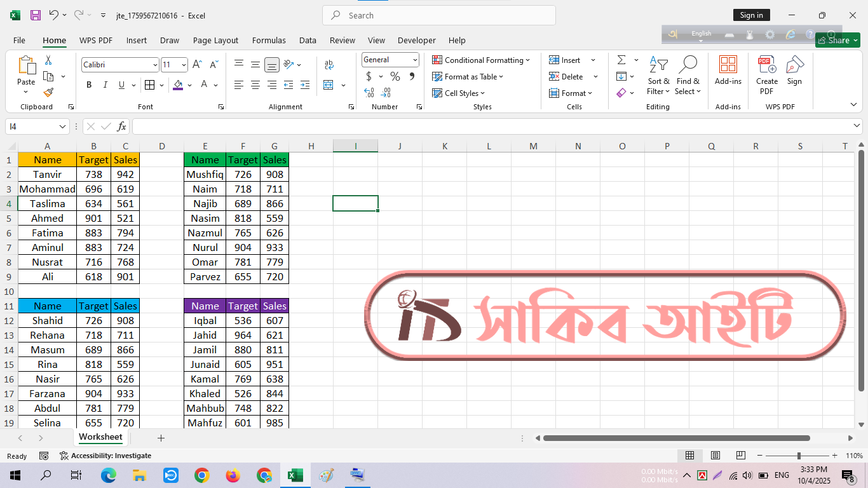Viewport: 868px width, 488px height.
Task: Click the zoom slider handle
Action: click(x=799, y=456)
